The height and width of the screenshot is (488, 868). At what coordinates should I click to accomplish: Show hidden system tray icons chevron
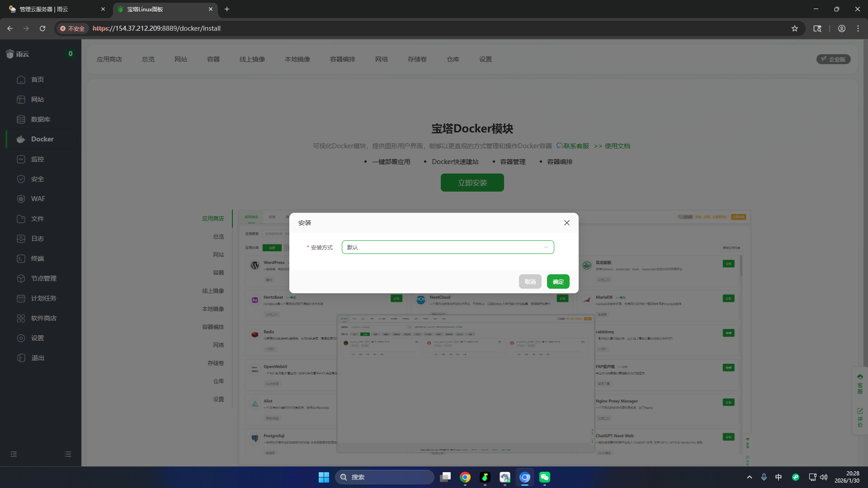click(x=749, y=477)
